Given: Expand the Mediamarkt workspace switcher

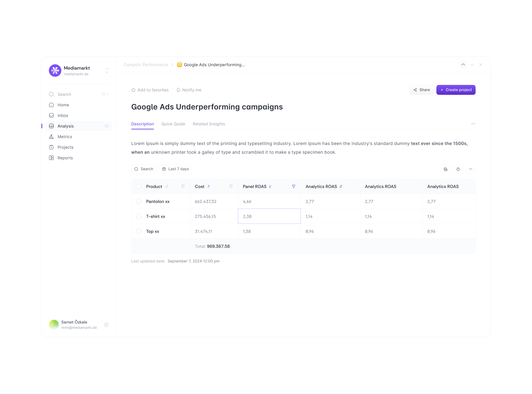Looking at the screenshot, I should tap(107, 71).
